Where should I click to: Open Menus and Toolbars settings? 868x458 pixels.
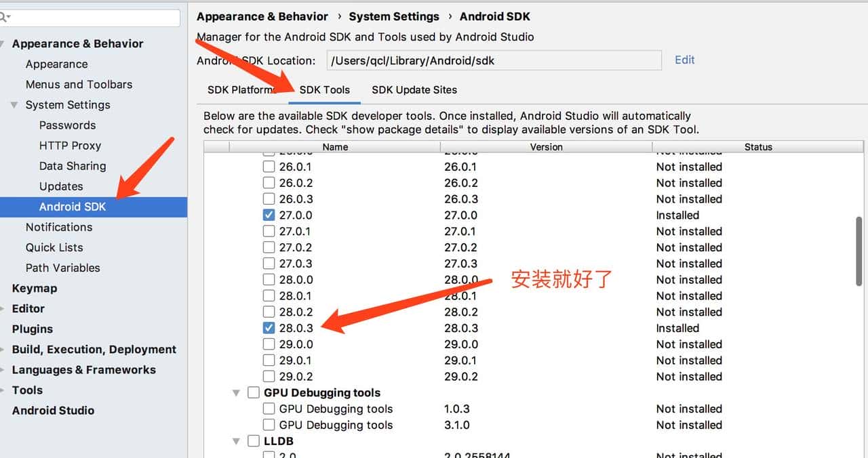(79, 85)
